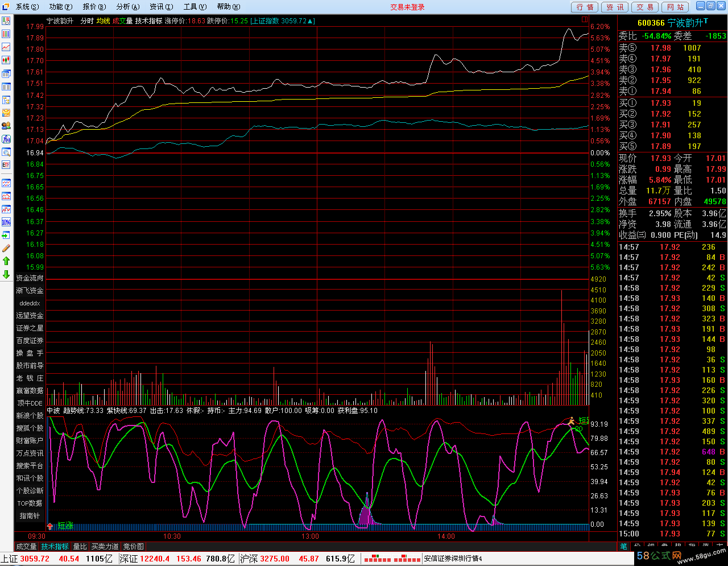Open the 分析(A) menu
Image resolution: width=728 pixels, height=566 pixels.
(128, 7)
